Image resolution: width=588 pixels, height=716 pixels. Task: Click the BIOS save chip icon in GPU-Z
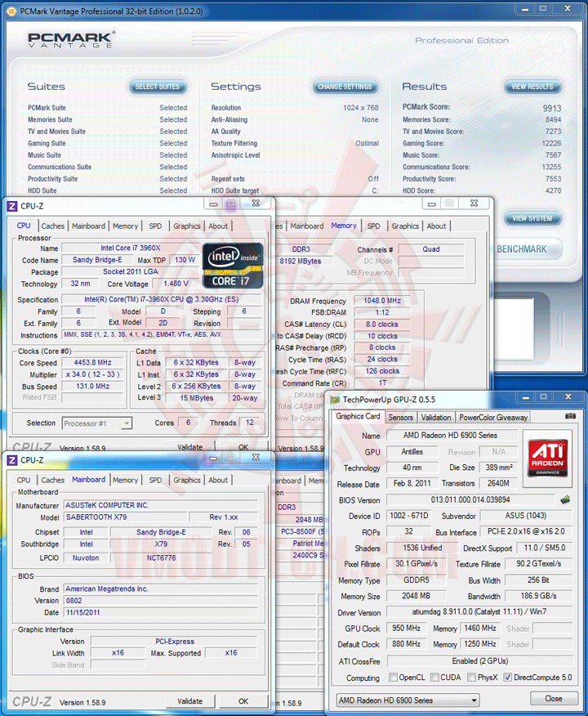tap(565, 499)
